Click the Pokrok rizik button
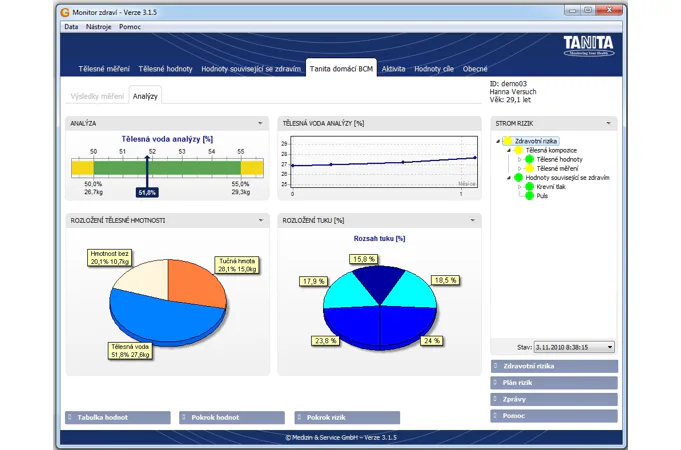Image resolution: width=681 pixels, height=450 pixels. tap(347, 417)
